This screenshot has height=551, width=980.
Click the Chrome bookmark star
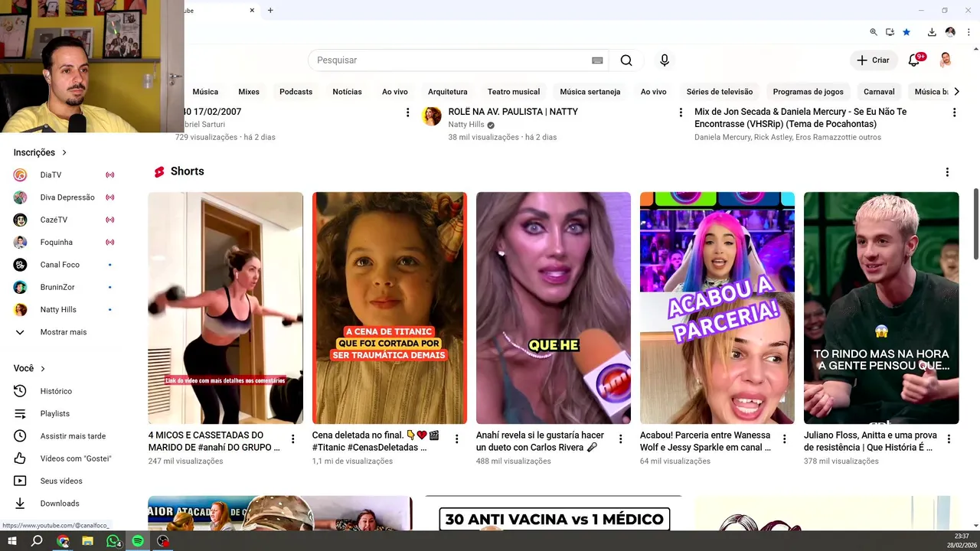coord(906,32)
